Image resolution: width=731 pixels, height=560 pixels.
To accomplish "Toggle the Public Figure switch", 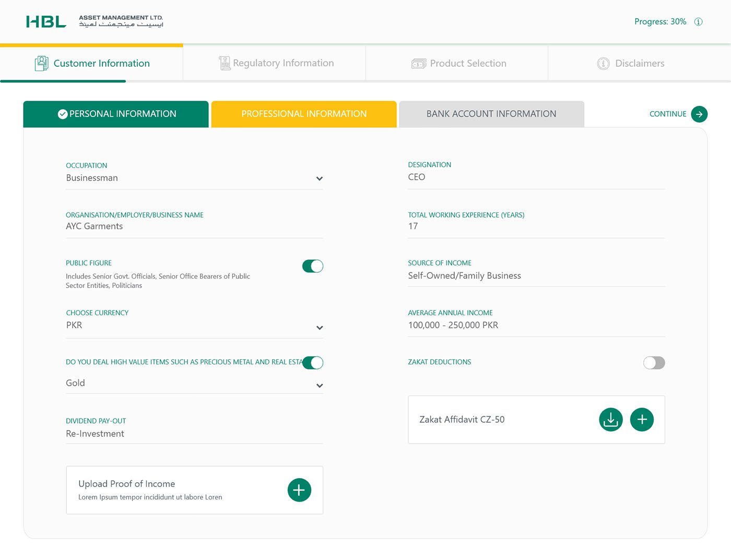I will coord(313,266).
